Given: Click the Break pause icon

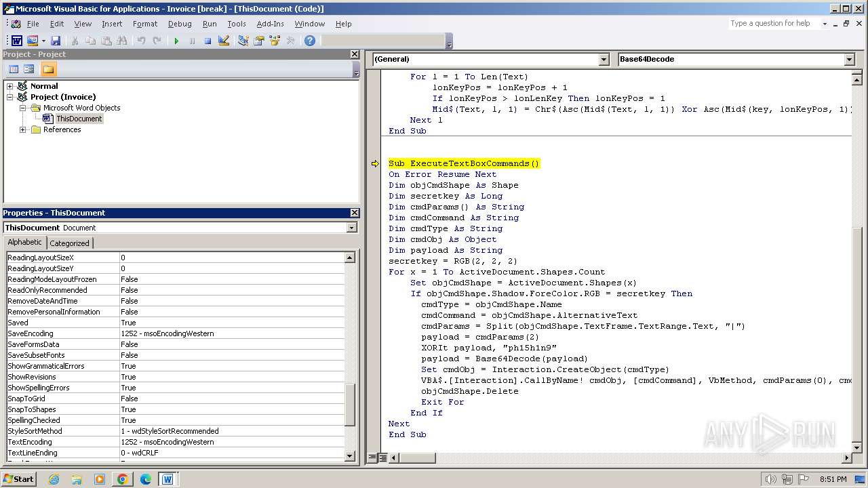Looking at the screenshot, I should [192, 41].
